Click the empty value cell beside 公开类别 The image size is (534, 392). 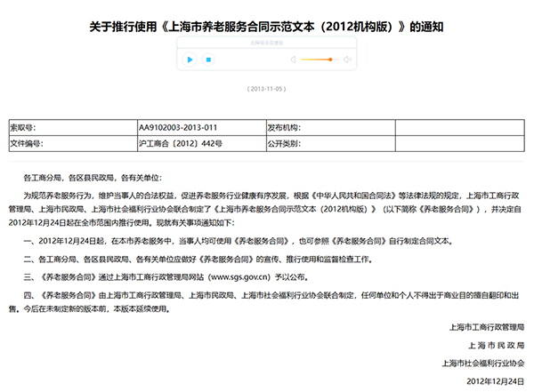[460, 144]
